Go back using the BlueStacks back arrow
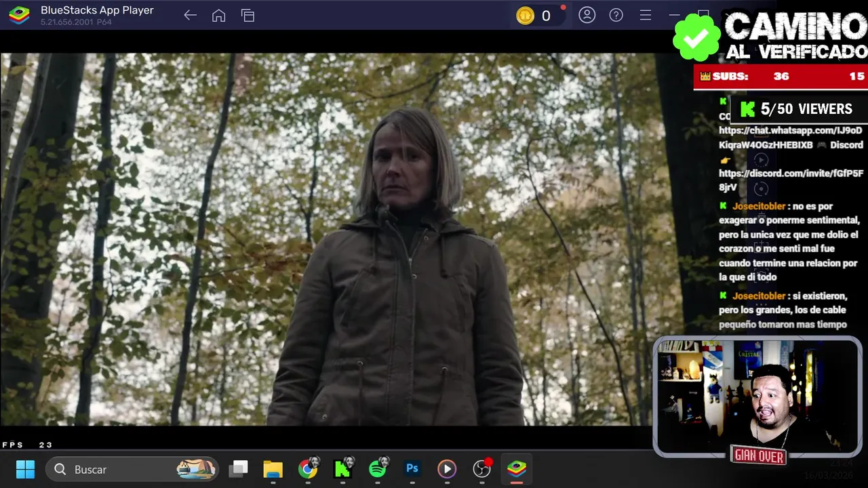868x488 pixels. (190, 16)
